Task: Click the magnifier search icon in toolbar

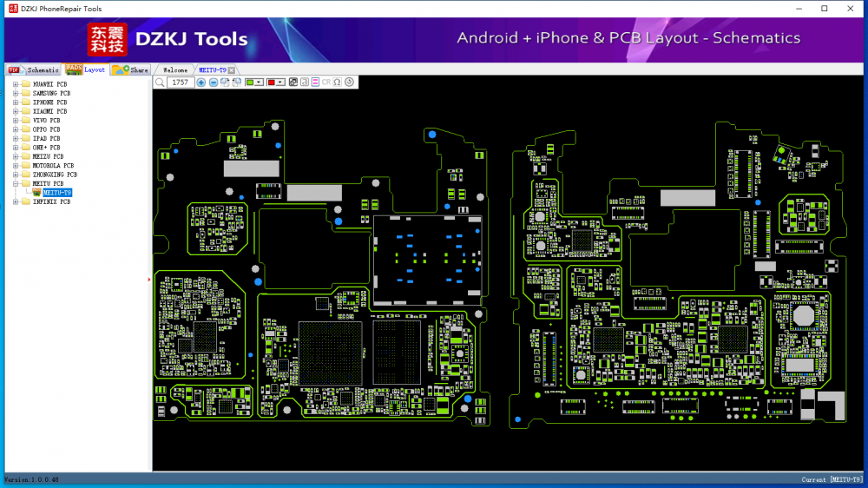Action: pyautogui.click(x=160, y=82)
